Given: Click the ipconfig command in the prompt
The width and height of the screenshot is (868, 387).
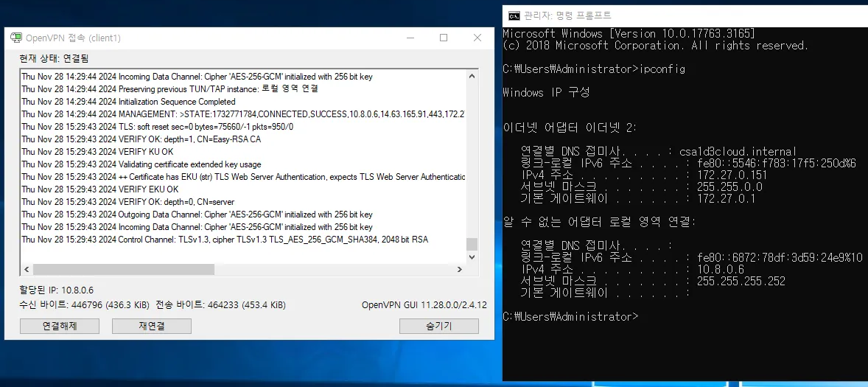Looking at the screenshot, I should coord(662,69).
